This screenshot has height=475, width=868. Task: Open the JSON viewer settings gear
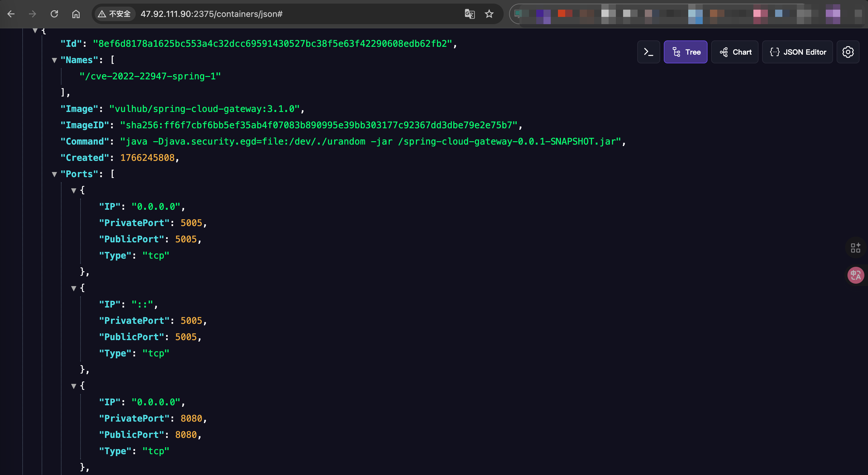tap(848, 52)
